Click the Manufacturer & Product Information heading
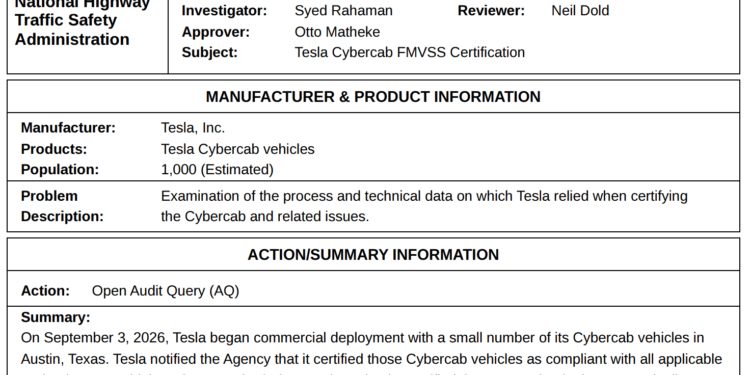The height and width of the screenshot is (375, 750). 373,97
